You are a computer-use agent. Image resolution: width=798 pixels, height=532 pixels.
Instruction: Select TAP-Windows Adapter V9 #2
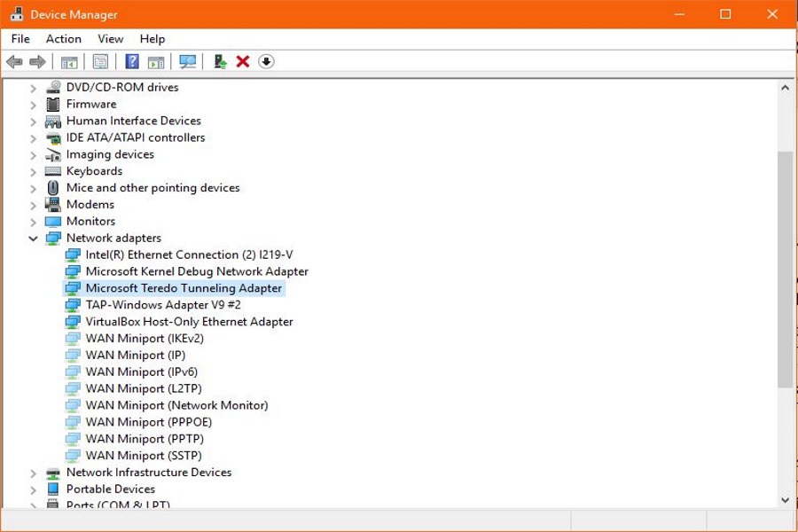pos(163,305)
